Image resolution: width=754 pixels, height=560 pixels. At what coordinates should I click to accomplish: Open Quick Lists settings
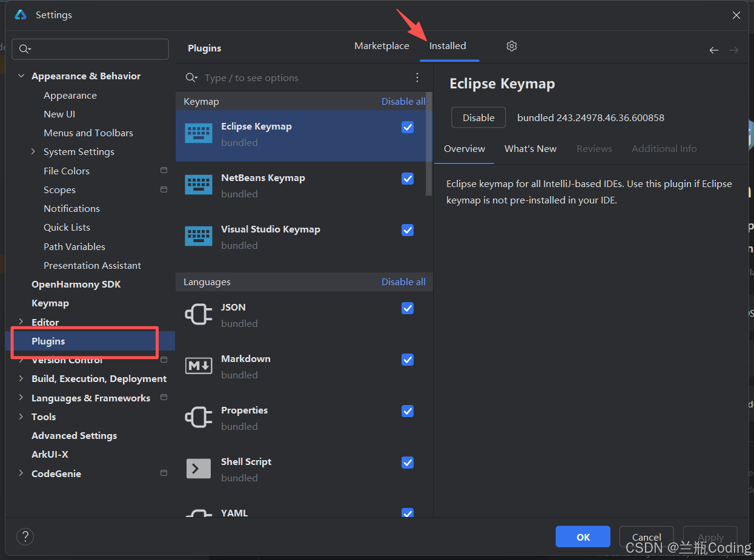coord(67,227)
